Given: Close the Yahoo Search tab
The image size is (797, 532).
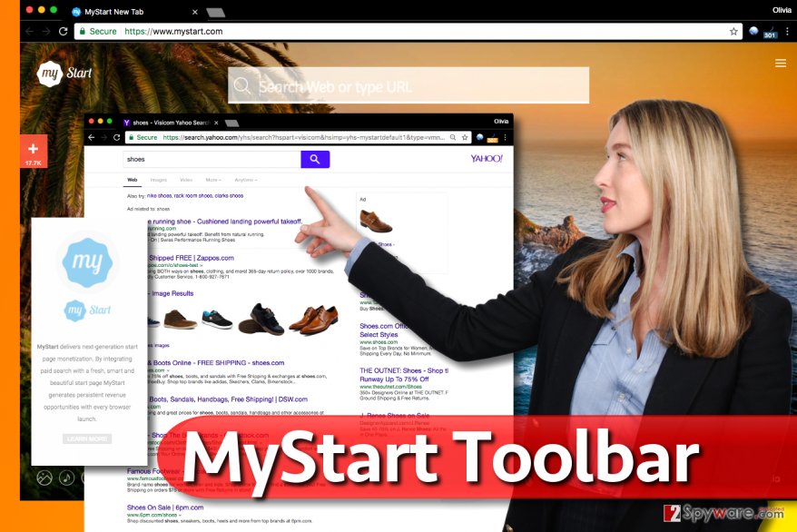Looking at the screenshot, I should pyautogui.click(x=216, y=123).
